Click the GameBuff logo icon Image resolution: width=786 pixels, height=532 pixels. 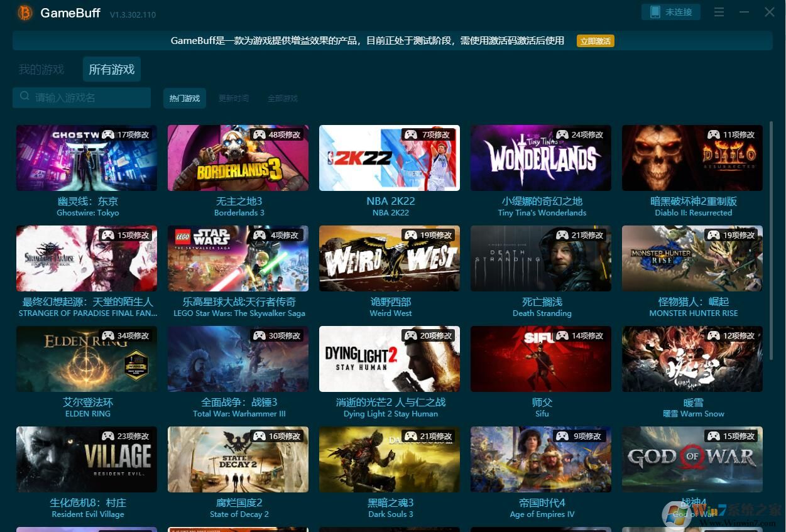[x=24, y=13]
